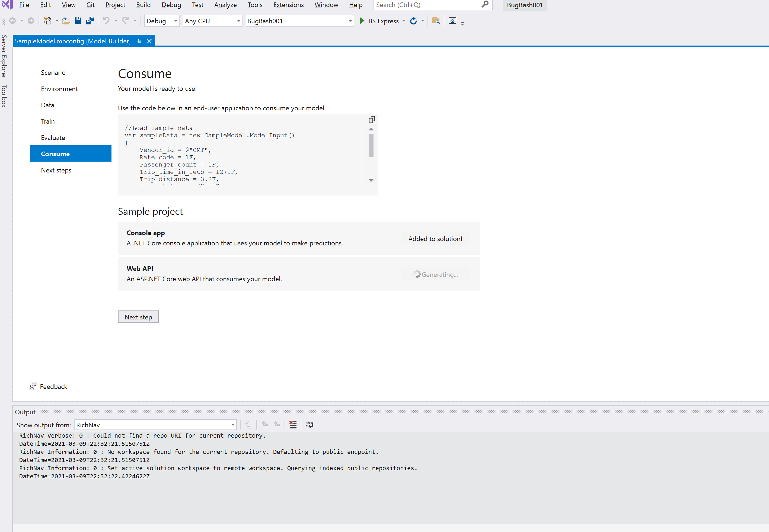Image resolution: width=769 pixels, height=532 pixels.
Task: Expand the IIS Express dropdown arrow
Action: click(404, 21)
